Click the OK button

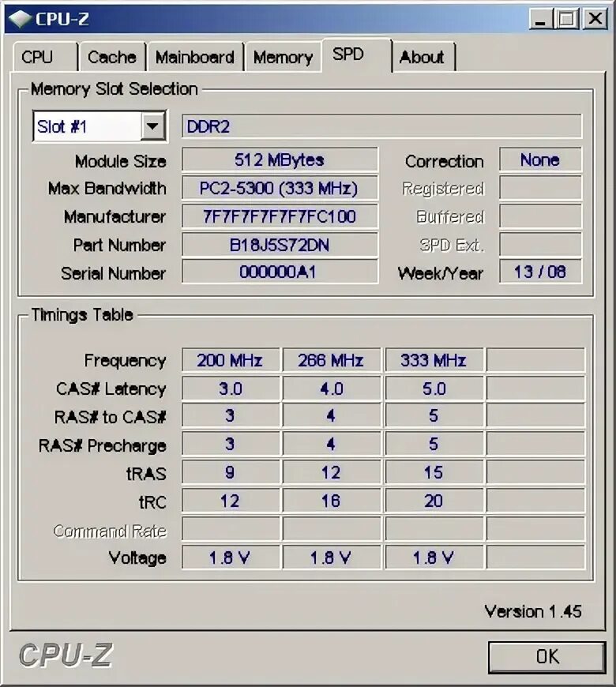pyautogui.click(x=547, y=657)
